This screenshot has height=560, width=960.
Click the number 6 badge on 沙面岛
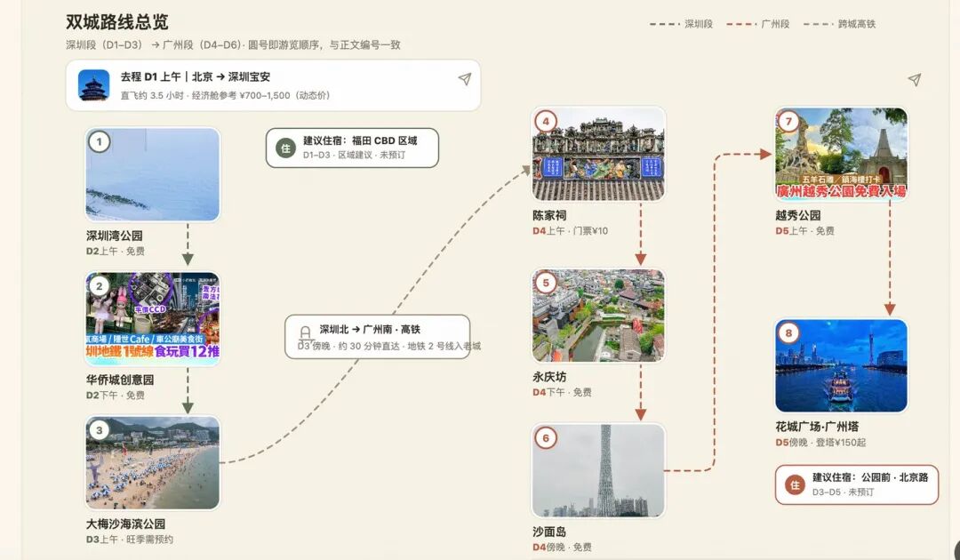tap(546, 437)
